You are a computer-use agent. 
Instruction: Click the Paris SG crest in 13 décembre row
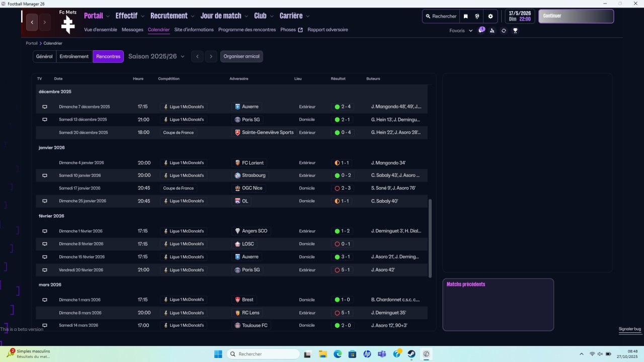[x=237, y=120]
